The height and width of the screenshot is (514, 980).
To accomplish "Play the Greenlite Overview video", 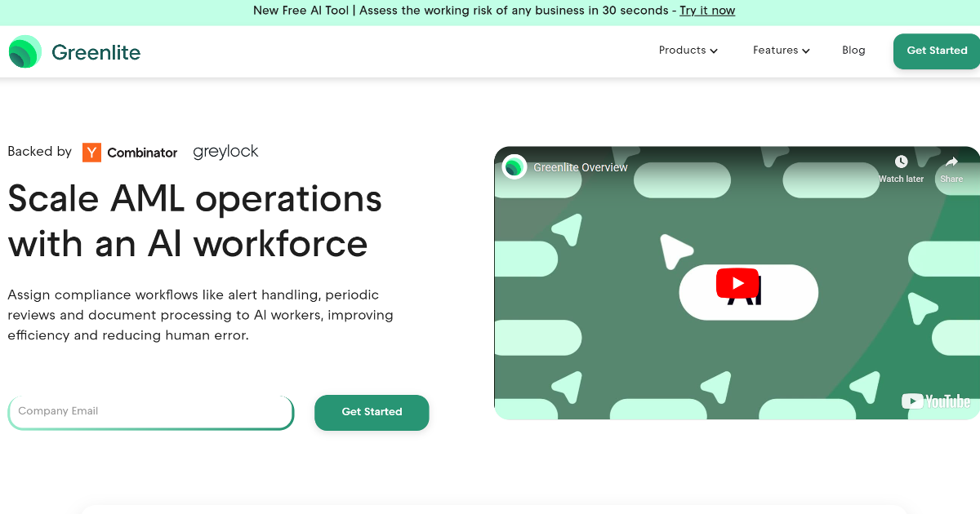I will tap(737, 283).
